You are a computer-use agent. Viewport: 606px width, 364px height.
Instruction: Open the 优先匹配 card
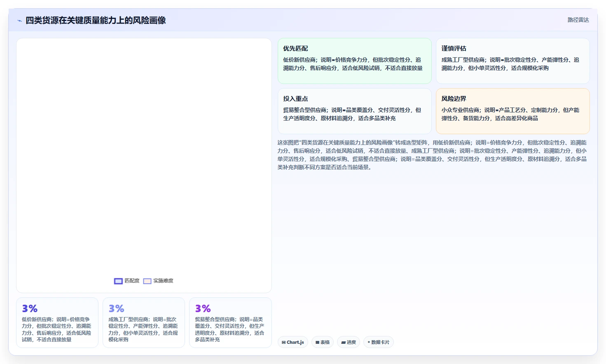(x=354, y=61)
